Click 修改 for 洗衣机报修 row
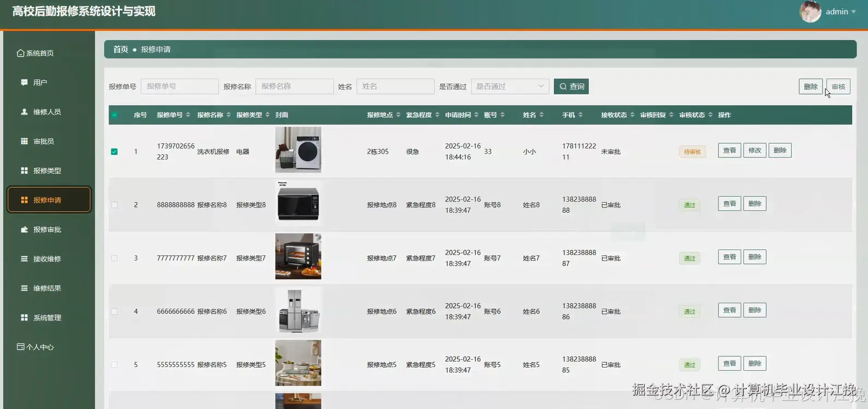 point(755,150)
